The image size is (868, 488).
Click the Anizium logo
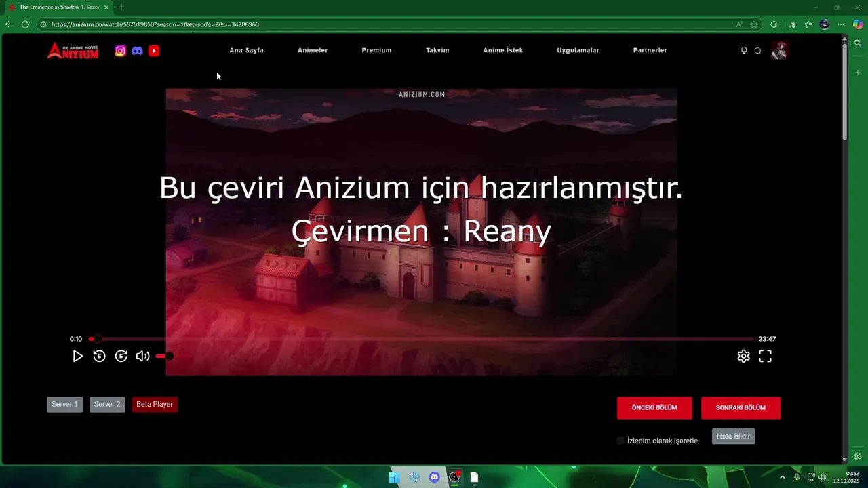click(73, 51)
